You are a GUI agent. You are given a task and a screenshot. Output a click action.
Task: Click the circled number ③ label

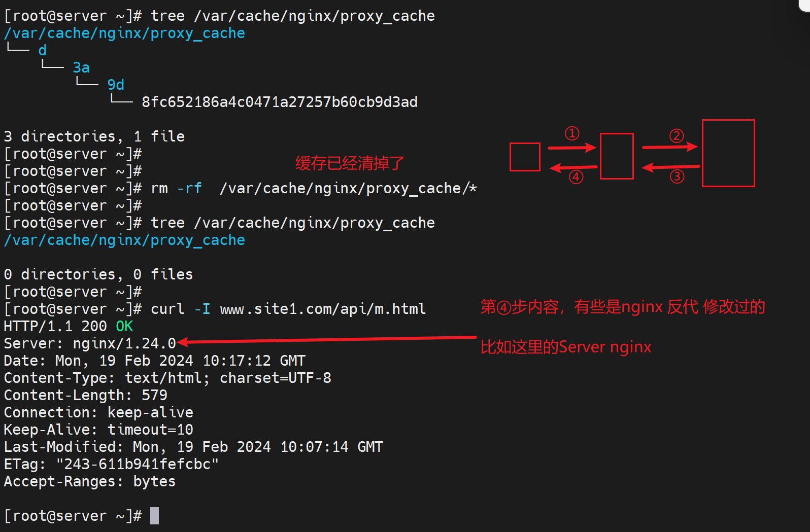(x=677, y=176)
